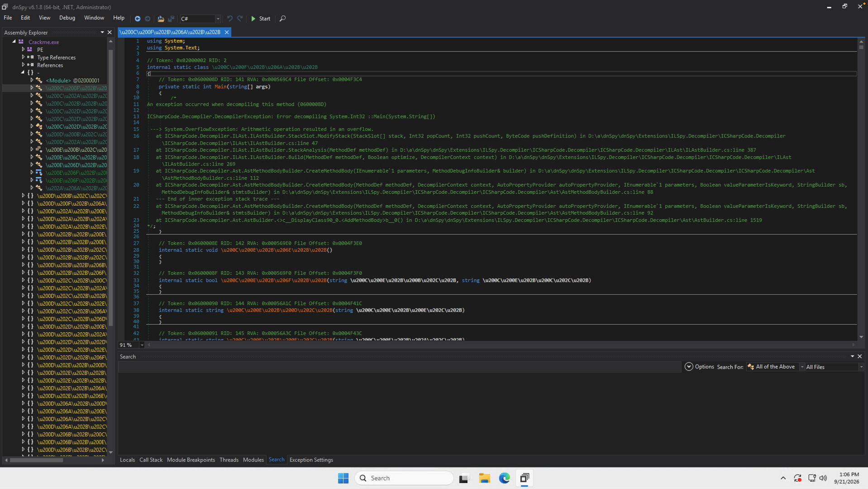This screenshot has width=868, height=489.
Task: Click the navigate forward arrow icon
Action: [148, 19]
